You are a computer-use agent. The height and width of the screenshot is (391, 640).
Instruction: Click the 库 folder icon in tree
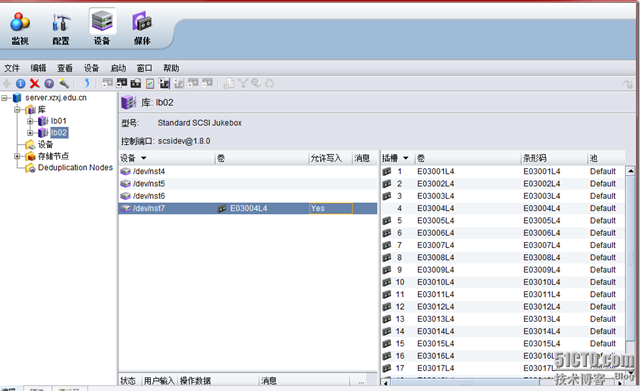[30, 110]
